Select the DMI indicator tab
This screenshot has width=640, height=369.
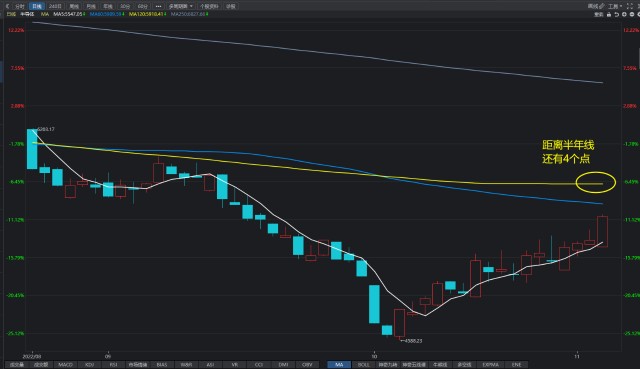283,365
